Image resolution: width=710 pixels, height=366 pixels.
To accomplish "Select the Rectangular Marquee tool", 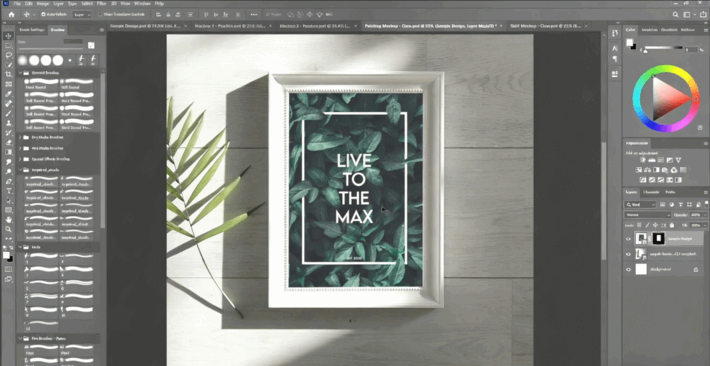I will click(8, 45).
